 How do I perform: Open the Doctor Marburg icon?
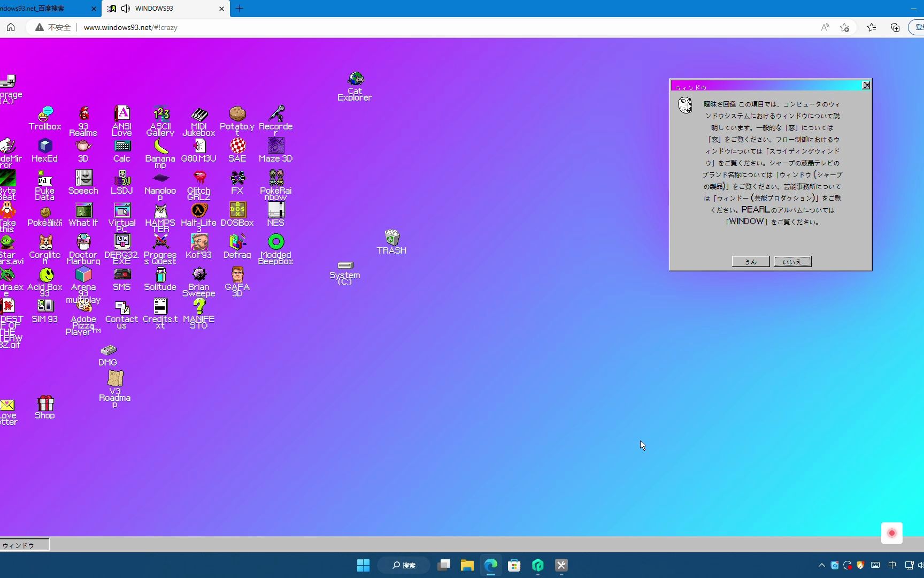[83, 249]
